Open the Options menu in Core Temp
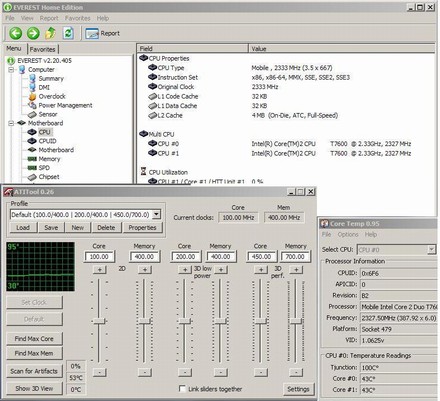The height and width of the screenshot is (401, 440). click(348, 235)
